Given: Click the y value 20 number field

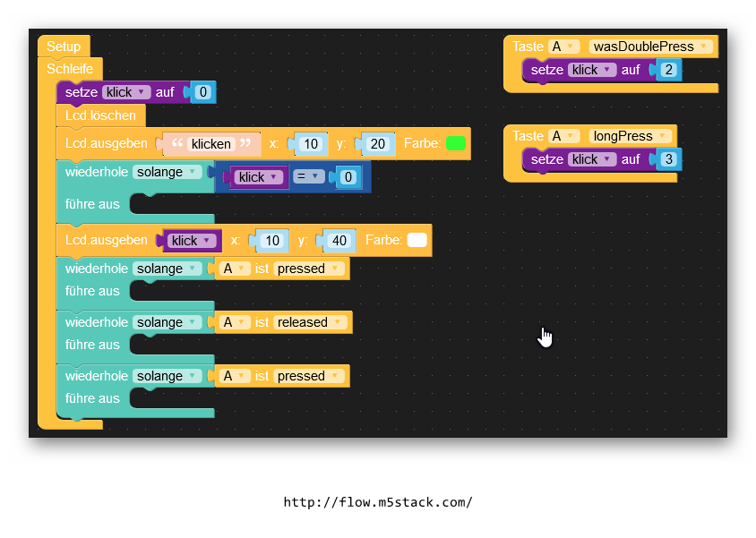Looking at the screenshot, I should pos(377,144).
